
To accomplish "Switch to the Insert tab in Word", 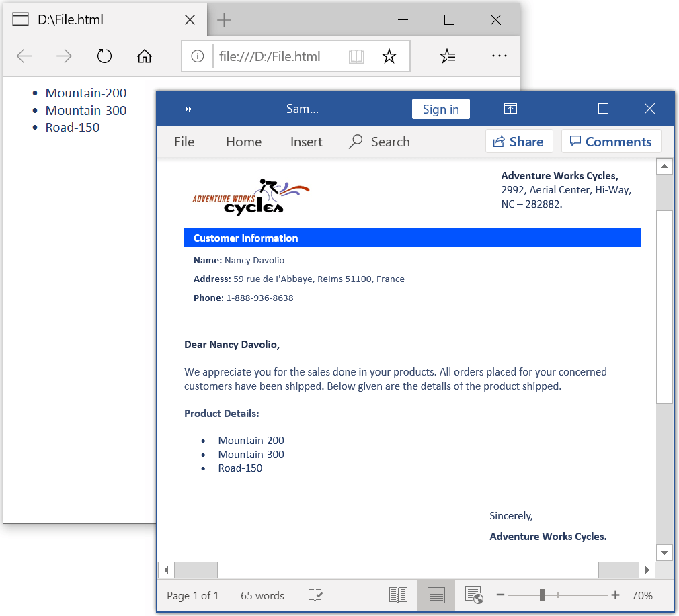I will point(306,142).
